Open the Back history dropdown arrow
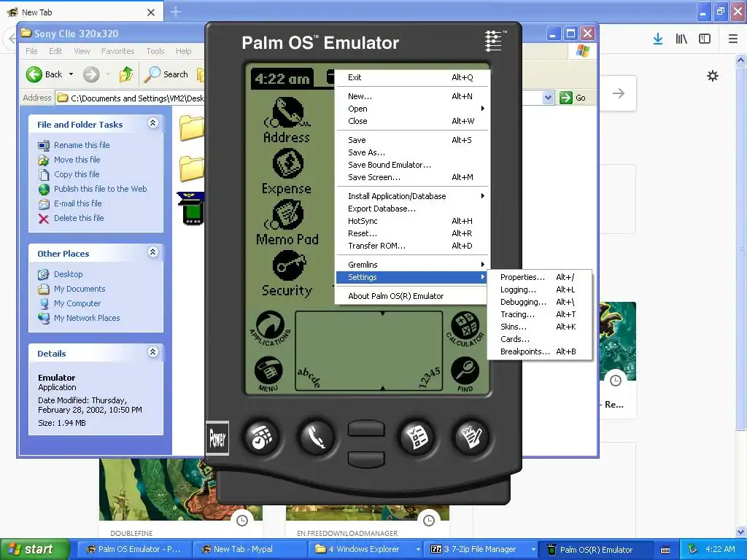This screenshot has width=747, height=560. coord(71,74)
